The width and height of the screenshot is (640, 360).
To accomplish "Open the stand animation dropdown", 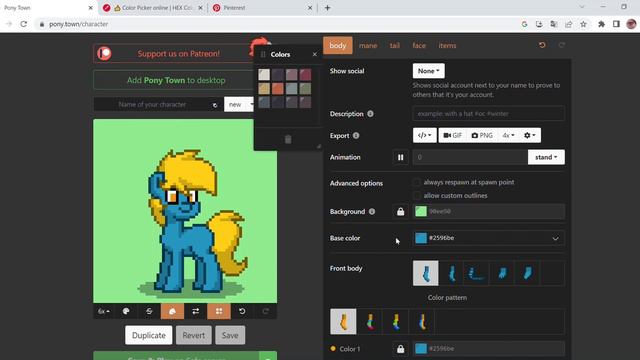I will click(546, 157).
